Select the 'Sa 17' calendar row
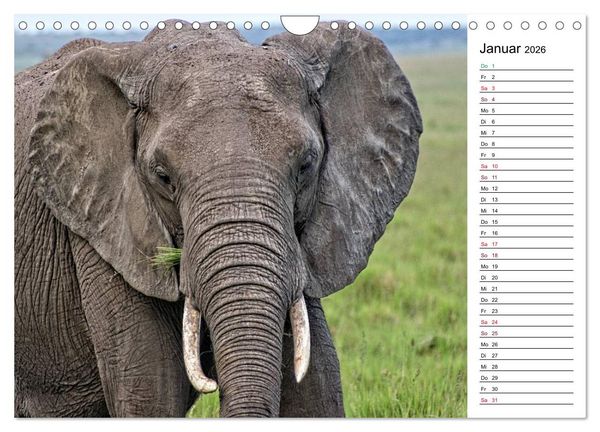This screenshot has width=600, height=432. pos(527,244)
